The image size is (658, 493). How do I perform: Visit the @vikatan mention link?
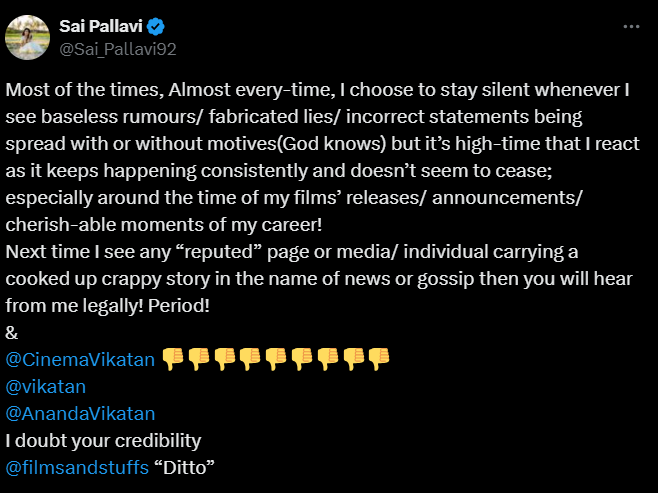[x=46, y=386]
